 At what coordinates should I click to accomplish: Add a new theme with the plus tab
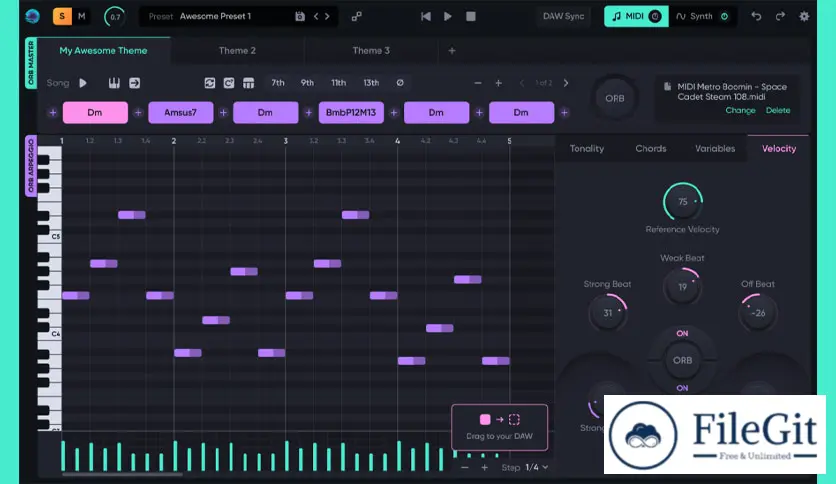452,51
